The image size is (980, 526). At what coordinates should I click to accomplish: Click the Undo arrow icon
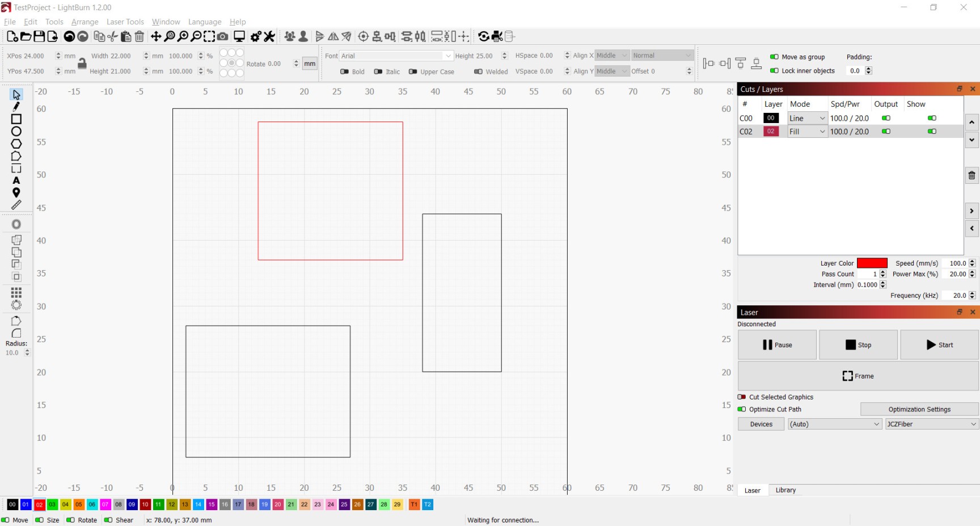coord(69,37)
